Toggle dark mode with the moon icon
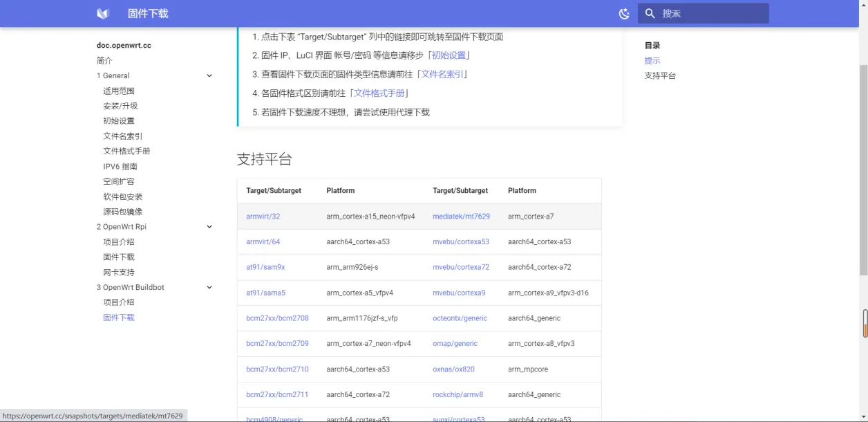 (x=624, y=14)
